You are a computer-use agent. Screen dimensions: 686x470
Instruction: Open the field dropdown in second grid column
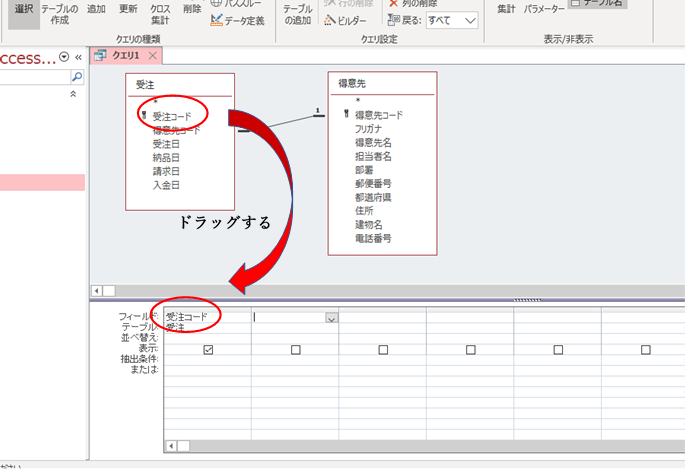click(331, 318)
